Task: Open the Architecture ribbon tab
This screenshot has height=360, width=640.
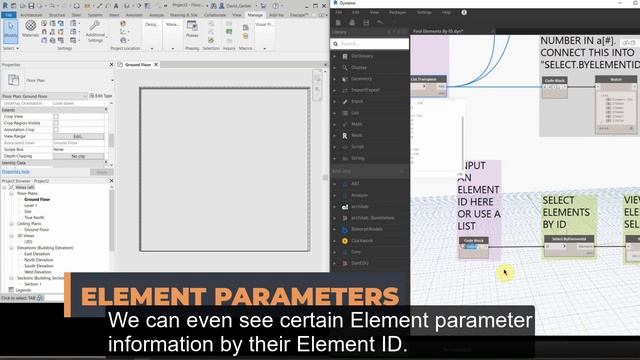Action: click(x=31, y=15)
